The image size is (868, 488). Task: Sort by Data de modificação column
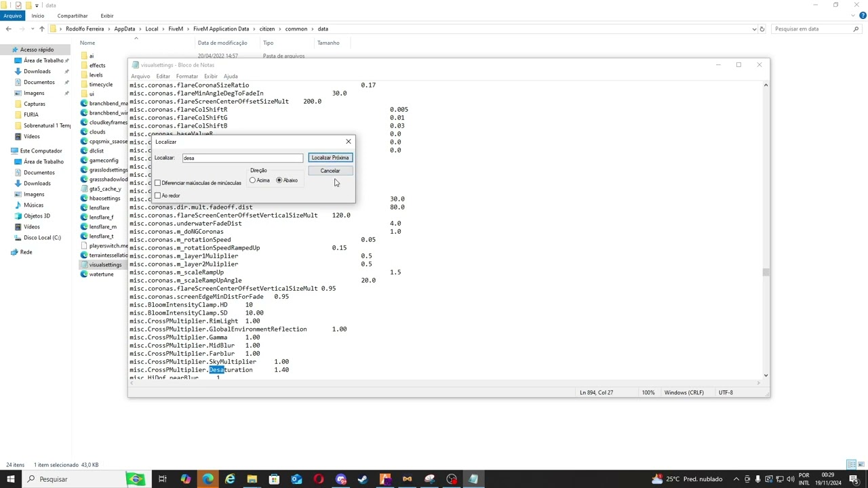pos(222,43)
